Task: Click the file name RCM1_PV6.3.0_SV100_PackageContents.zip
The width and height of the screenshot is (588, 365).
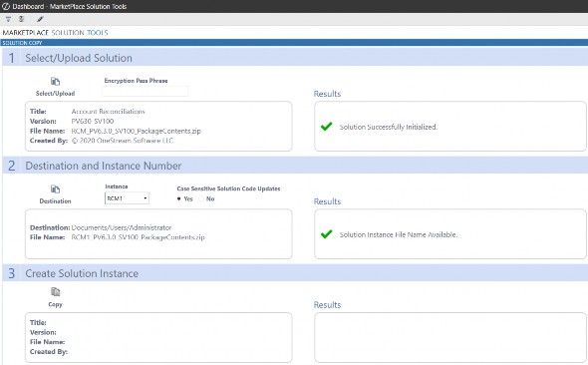Action: pyautogui.click(x=138, y=237)
